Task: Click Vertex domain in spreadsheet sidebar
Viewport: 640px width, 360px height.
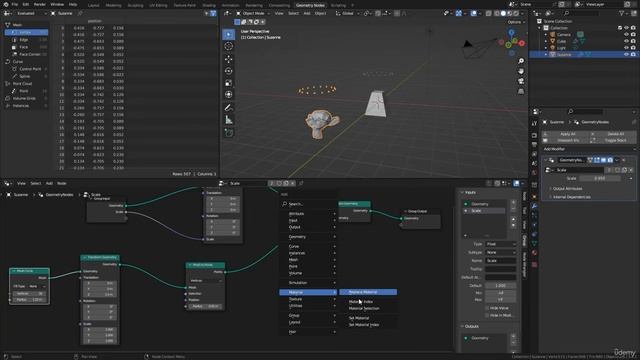Action: click(27, 32)
